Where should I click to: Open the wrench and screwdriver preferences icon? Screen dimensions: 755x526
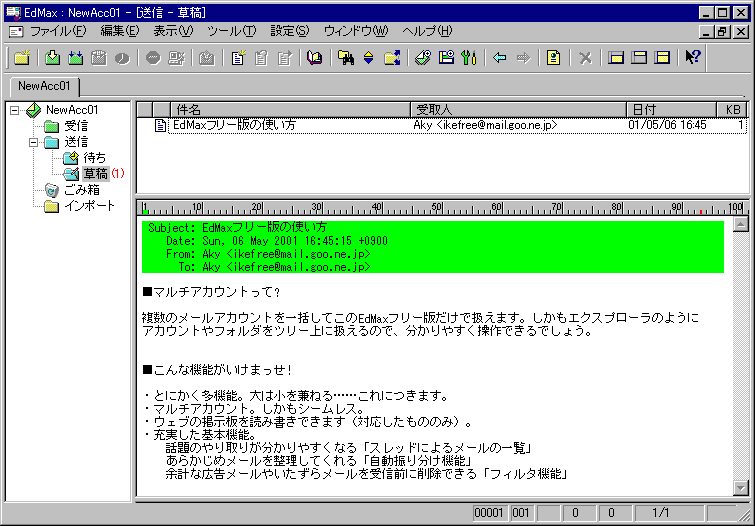(469, 58)
